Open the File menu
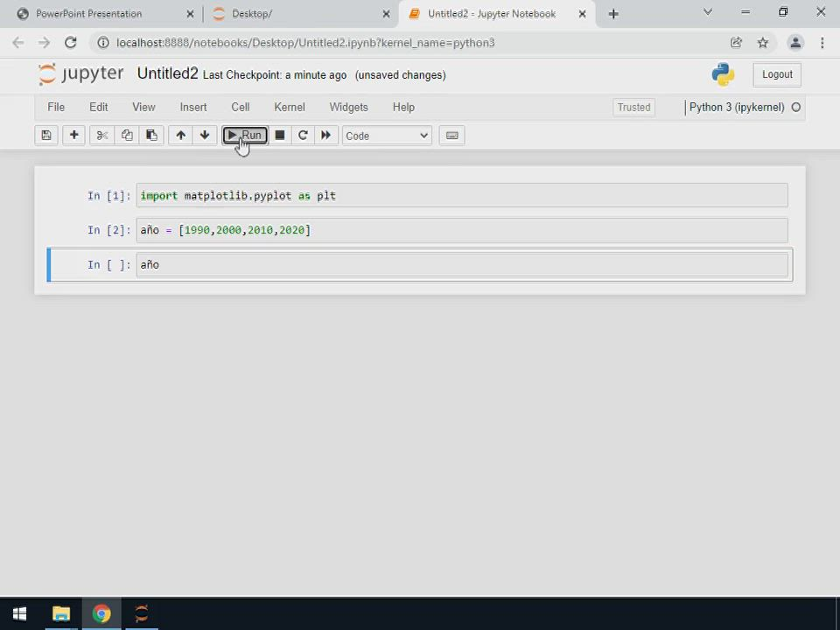The width and height of the screenshot is (840, 630). tap(56, 107)
